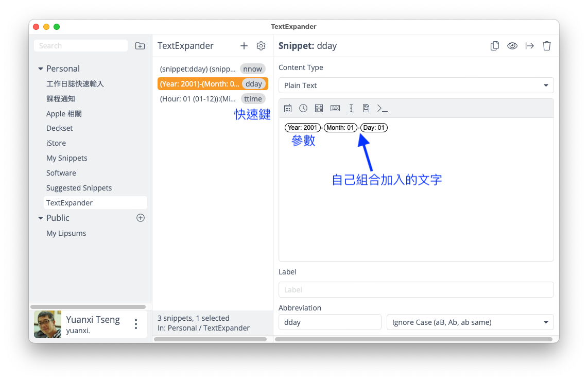The height and width of the screenshot is (381, 588).
Task: Click the editor pane horizontal scrollbar
Action: [414, 339]
